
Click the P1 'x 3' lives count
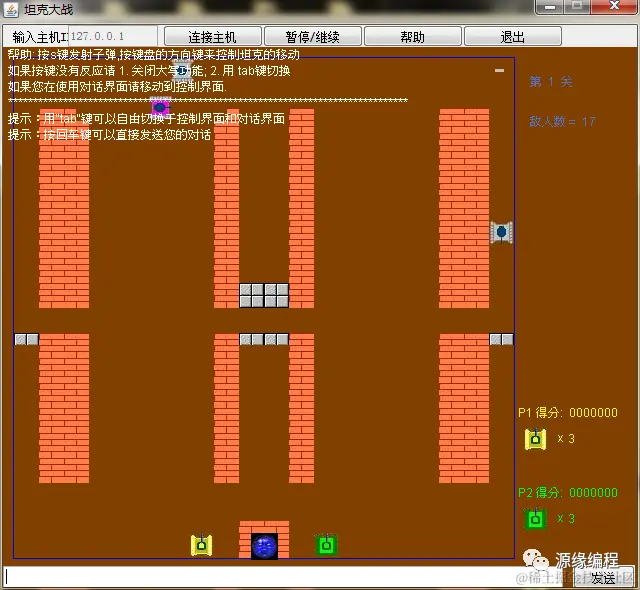566,439
